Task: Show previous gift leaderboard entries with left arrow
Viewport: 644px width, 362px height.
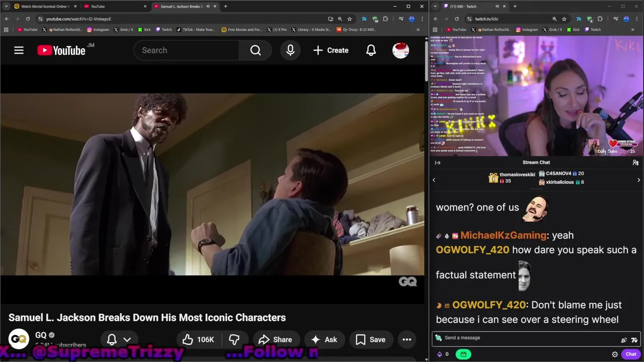Action: tap(434, 179)
